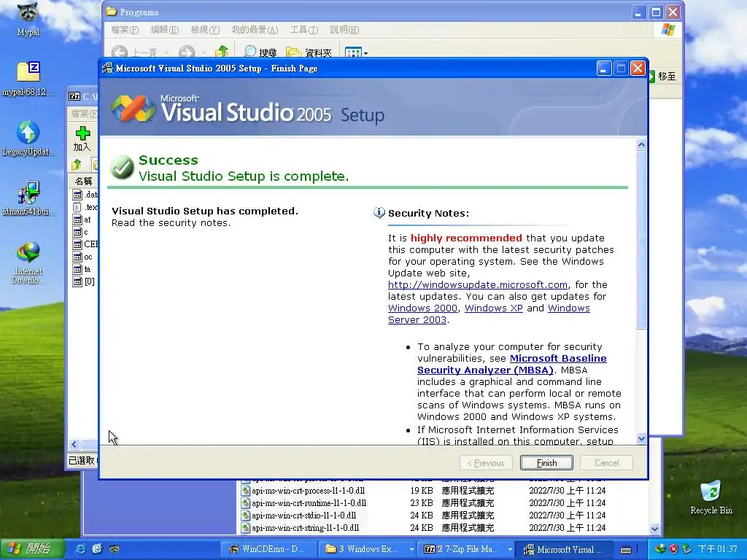Launch Mypal raccoon icon in quick launch
Image resolution: width=747 pixels, height=560 pixels.
click(x=115, y=549)
